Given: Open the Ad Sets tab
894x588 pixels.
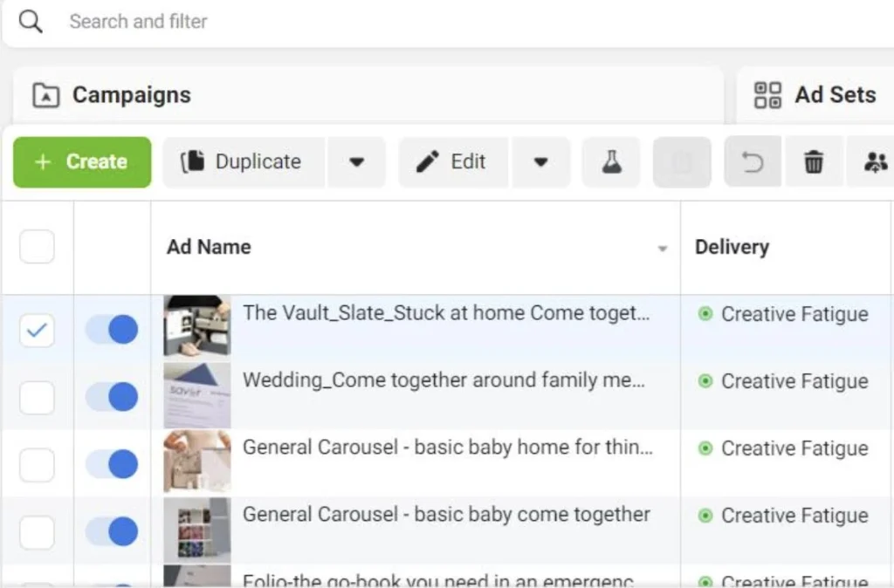Looking at the screenshot, I should pyautogui.click(x=834, y=95).
